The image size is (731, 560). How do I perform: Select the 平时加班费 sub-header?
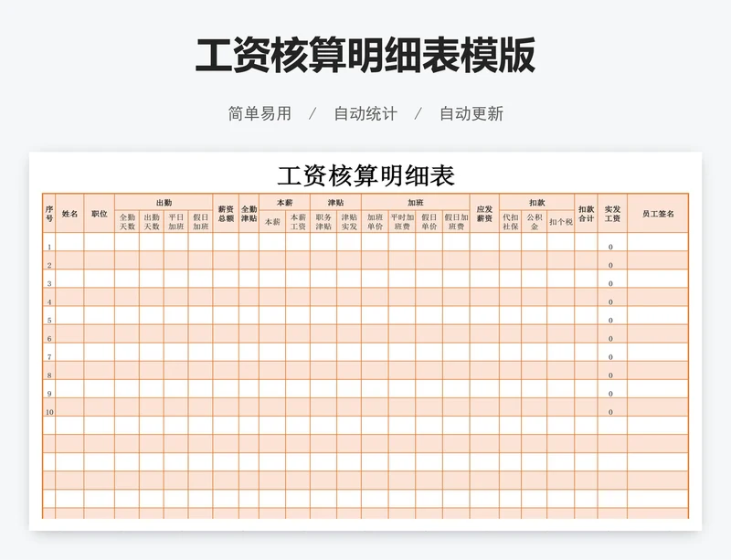(x=402, y=221)
